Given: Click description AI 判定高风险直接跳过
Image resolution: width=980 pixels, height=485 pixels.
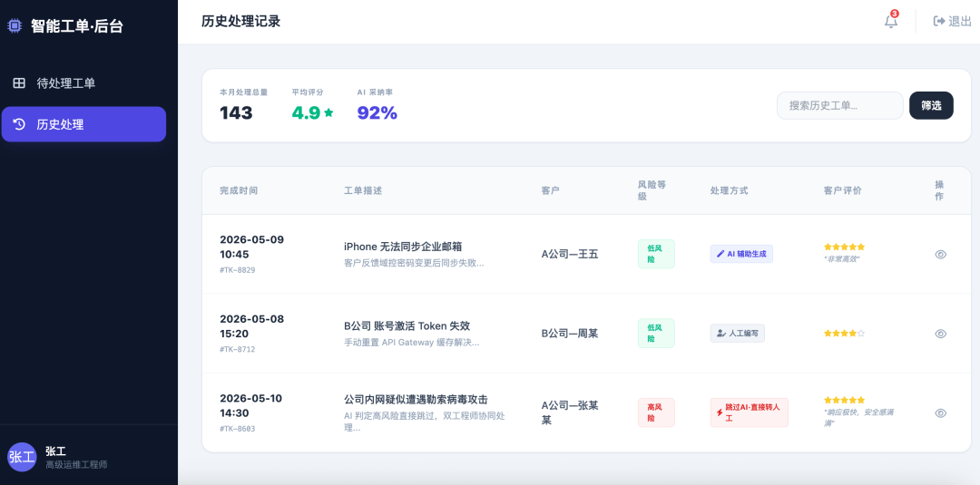Looking at the screenshot, I should coord(425,422).
